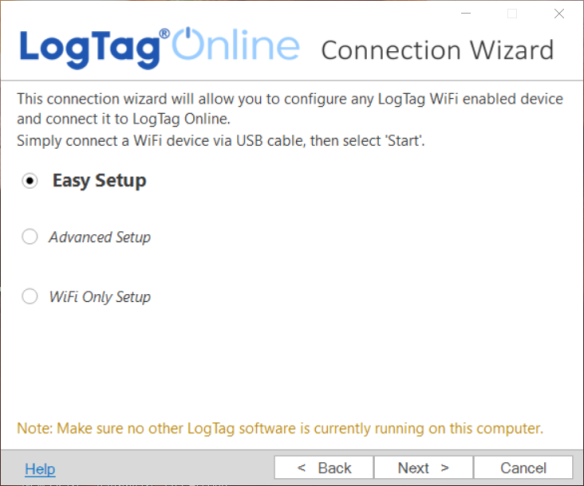Select the Easy Setup radio button
This screenshot has height=486, width=584.
tap(30, 181)
